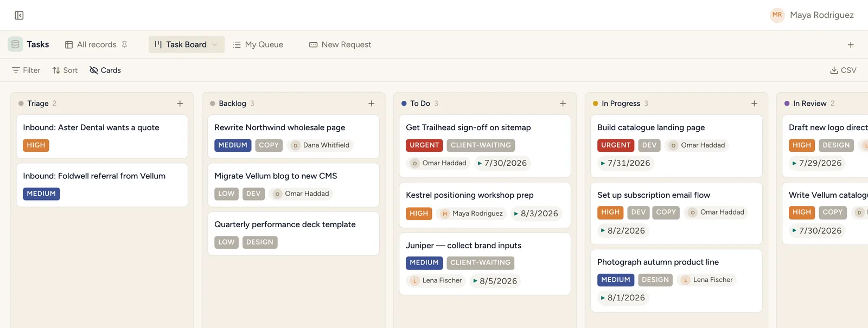Click Dana Whitfield assignee on Northwind card
This screenshot has width=868, height=328.
click(321, 145)
